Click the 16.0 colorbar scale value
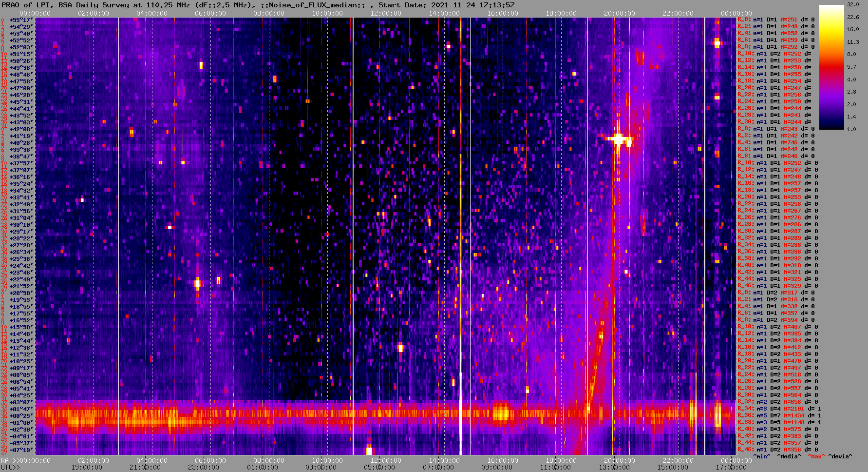 pyautogui.click(x=853, y=29)
